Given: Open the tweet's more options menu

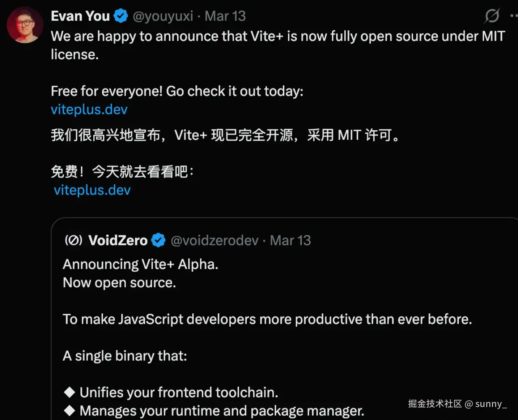Looking at the screenshot, I should coord(514,16).
